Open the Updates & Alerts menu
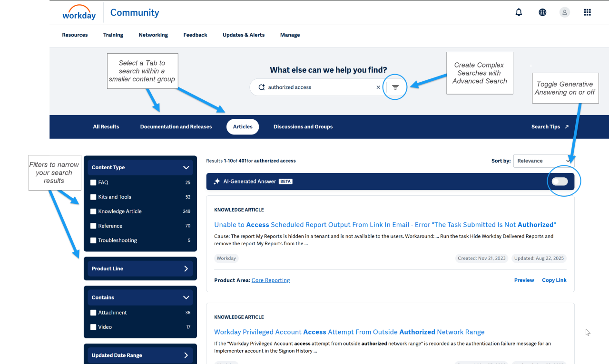Viewport: 609px width, 364px height. (244, 35)
